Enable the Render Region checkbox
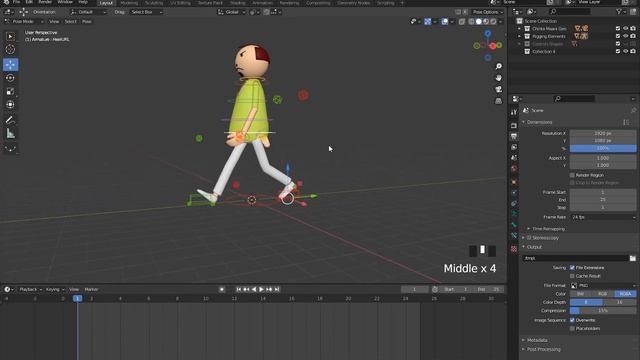This screenshot has height=360, width=640. tap(572, 175)
